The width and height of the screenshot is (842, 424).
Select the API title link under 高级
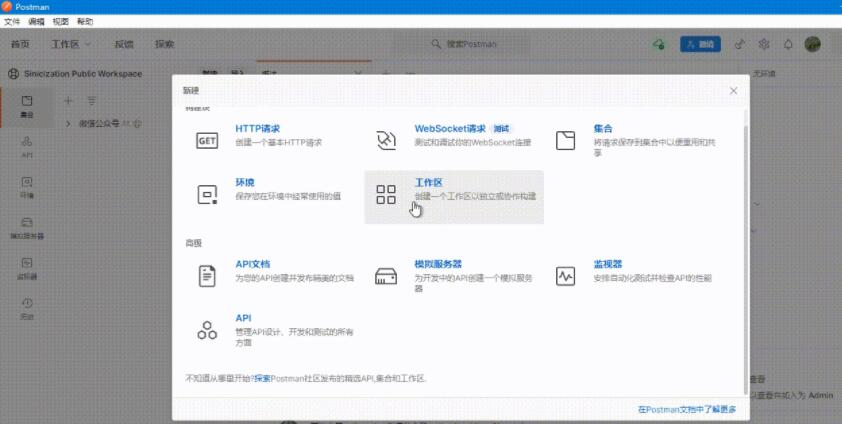pyautogui.click(x=243, y=318)
